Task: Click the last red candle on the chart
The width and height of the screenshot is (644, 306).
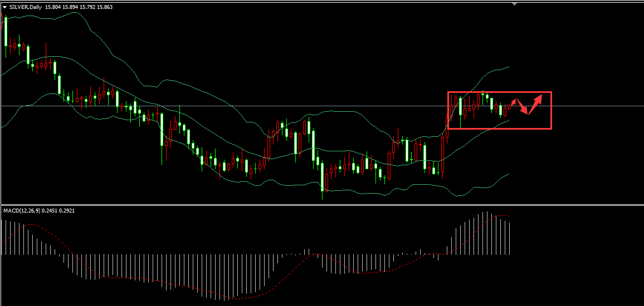Action: pos(509,106)
